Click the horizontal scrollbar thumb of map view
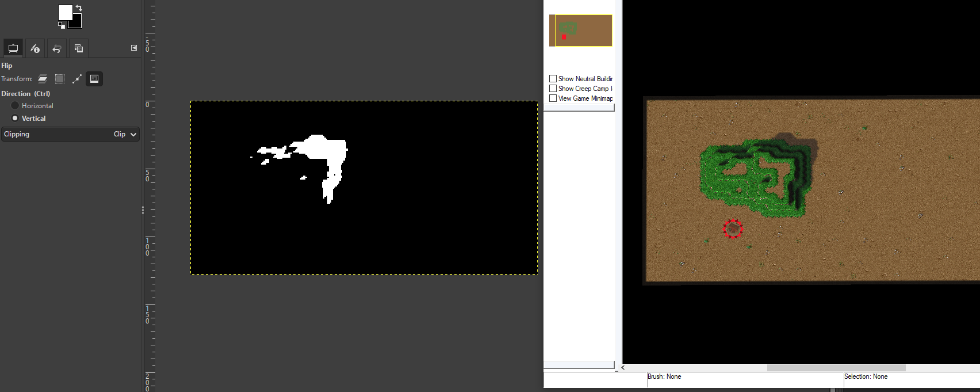The width and height of the screenshot is (980, 392). tap(836, 367)
